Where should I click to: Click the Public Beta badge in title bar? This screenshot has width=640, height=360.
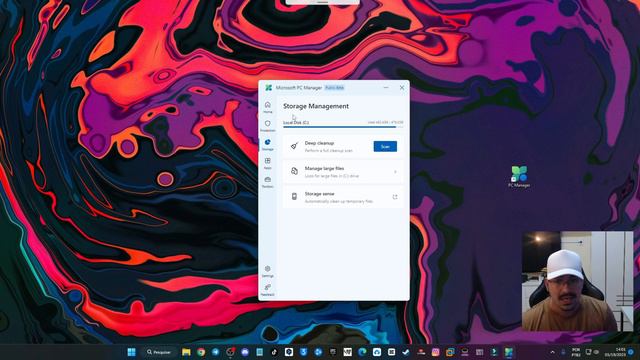334,88
